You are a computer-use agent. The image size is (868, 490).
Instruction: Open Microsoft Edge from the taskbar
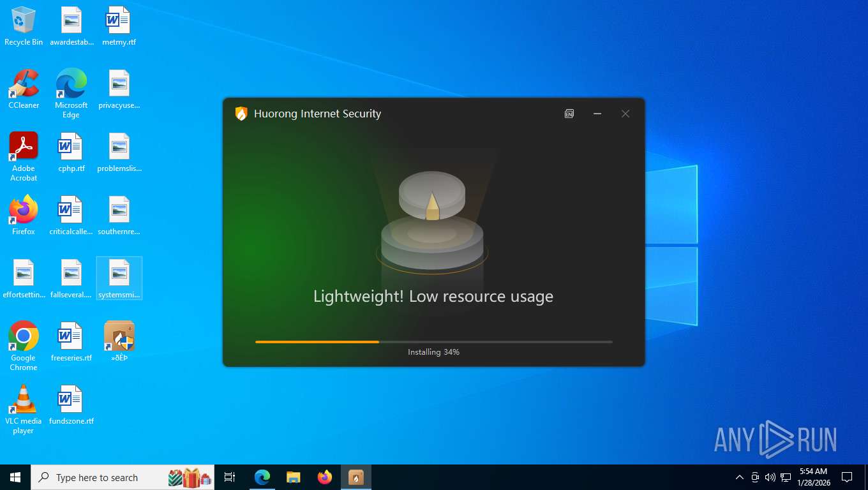262,477
